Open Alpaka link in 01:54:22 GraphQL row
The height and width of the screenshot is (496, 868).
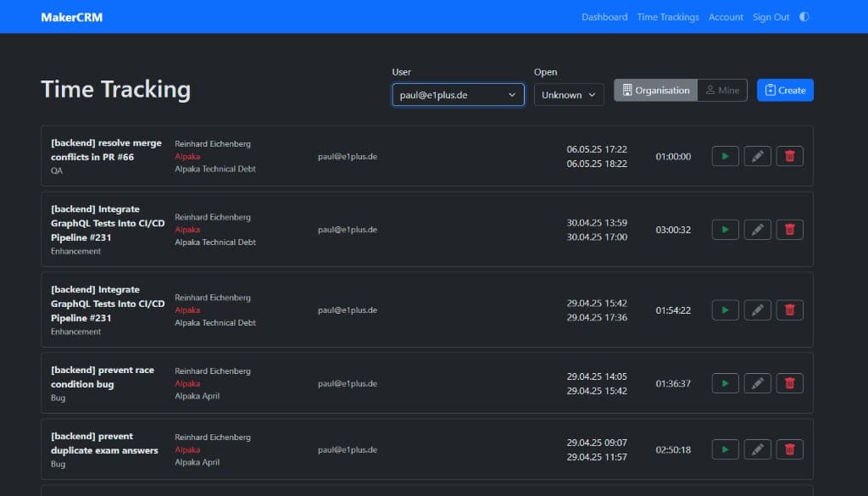click(187, 310)
